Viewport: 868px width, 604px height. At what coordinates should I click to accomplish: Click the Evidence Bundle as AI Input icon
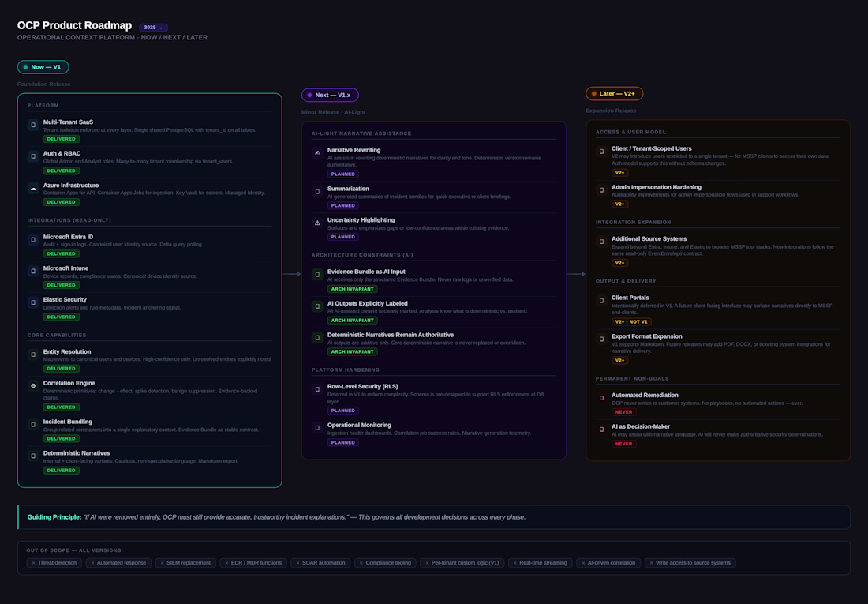click(317, 275)
